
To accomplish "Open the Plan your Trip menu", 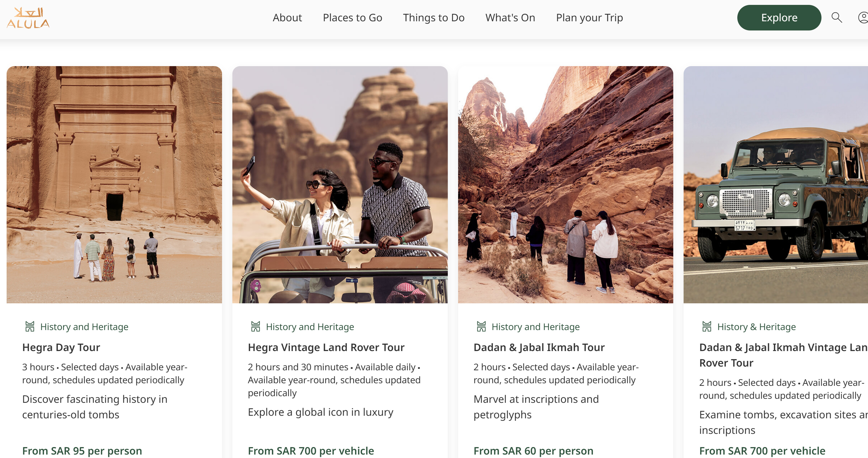I will point(589,18).
